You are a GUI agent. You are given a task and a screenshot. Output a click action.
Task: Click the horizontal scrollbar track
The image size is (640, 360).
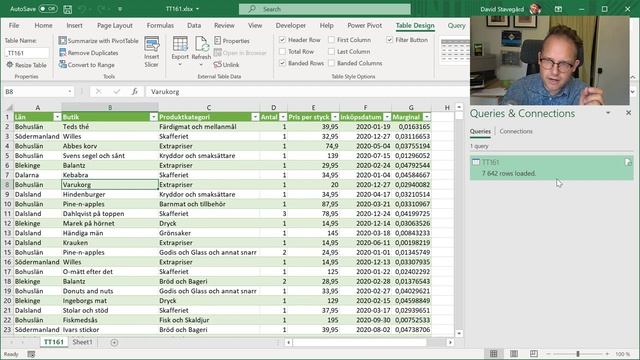pyautogui.click(x=360, y=342)
